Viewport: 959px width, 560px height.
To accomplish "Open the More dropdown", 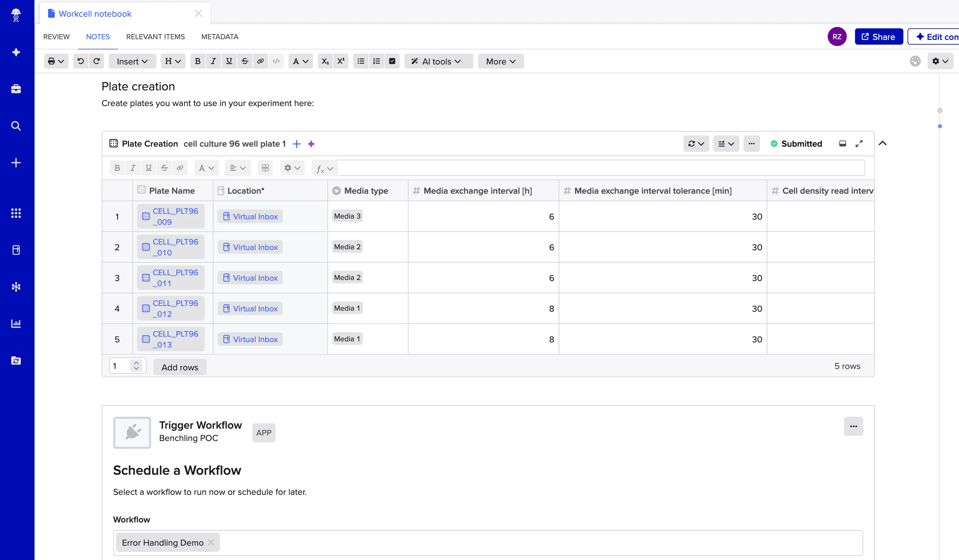I will (501, 61).
